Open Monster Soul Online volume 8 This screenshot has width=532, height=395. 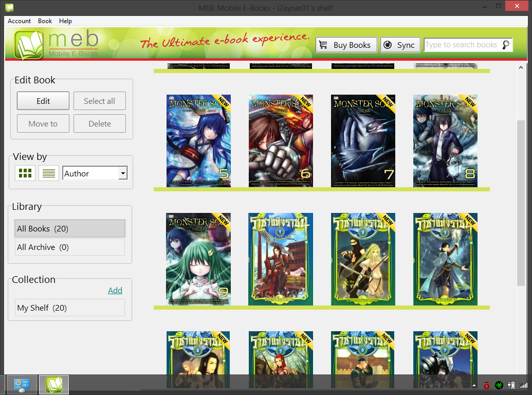tap(445, 141)
